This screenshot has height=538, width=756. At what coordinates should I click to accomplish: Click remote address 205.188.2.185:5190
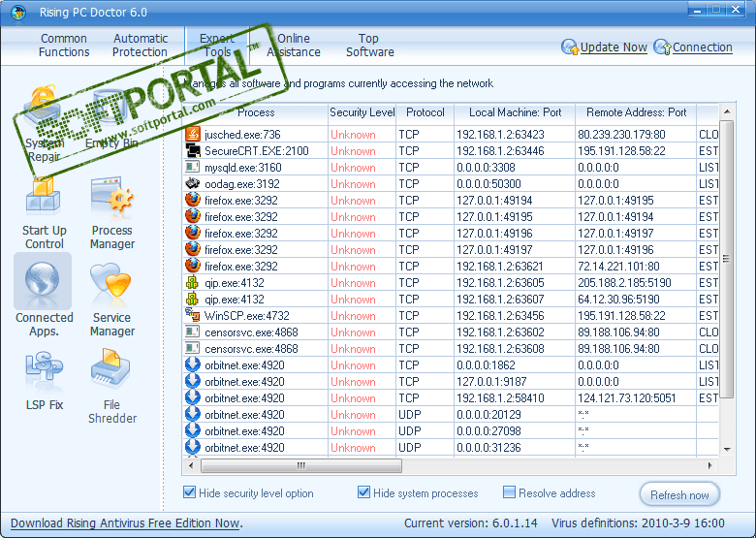(x=624, y=282)
